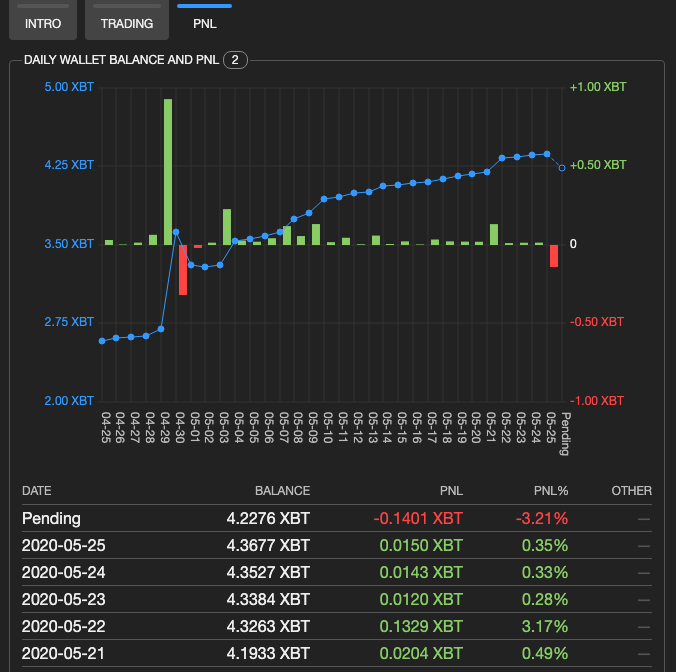This screenshot has height=672, width=676.
Task: Click PNL value 0.0120 XBT
Action: (x=421, y=600)
